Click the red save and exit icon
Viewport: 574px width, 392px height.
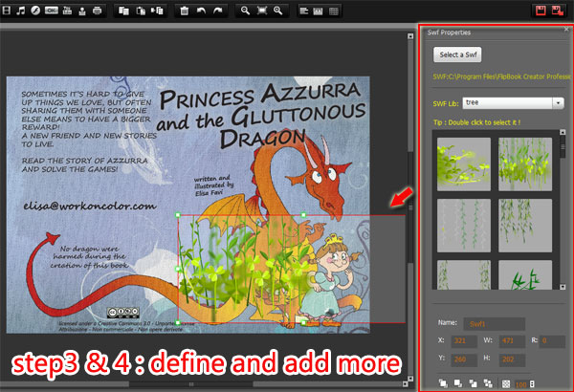pos(558,11)
